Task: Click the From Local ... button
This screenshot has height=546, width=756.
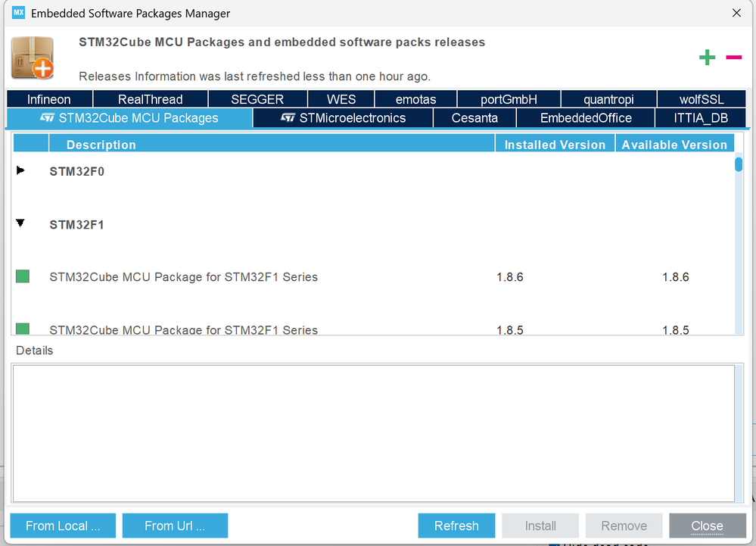Action: tap(63, 526)
